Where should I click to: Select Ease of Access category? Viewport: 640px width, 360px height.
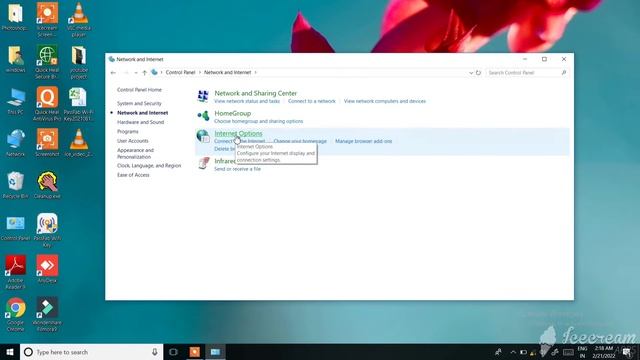pos(133,175)
